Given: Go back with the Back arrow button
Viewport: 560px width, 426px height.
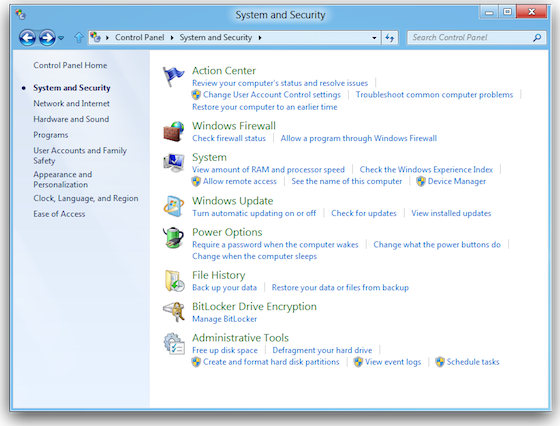Looking at the screenshot, I should coord(27,37).
